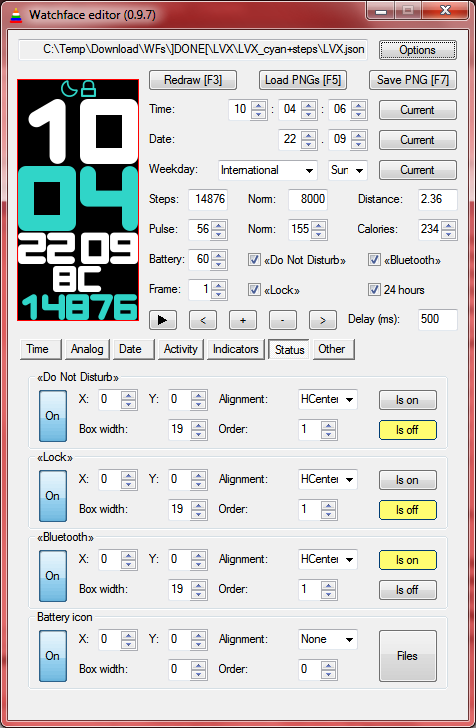The image size is (476, 728).
Task: Open «Do Not Disturb» Alignment dropdown
Action: pyautogui.click(x=327, y=399)
